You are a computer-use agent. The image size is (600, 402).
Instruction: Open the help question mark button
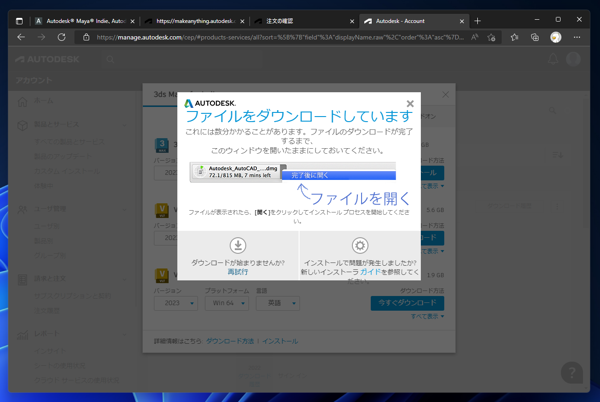tap(572, 373)
